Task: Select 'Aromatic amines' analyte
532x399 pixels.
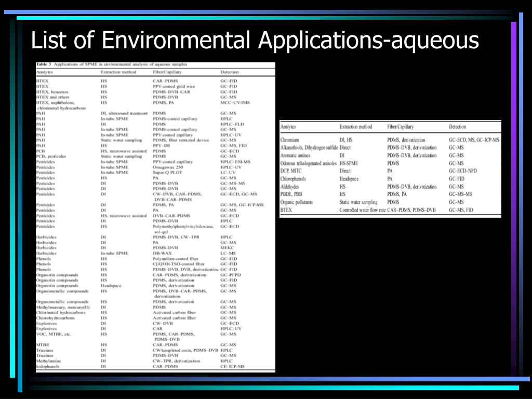Action: (x=295, y=155)
